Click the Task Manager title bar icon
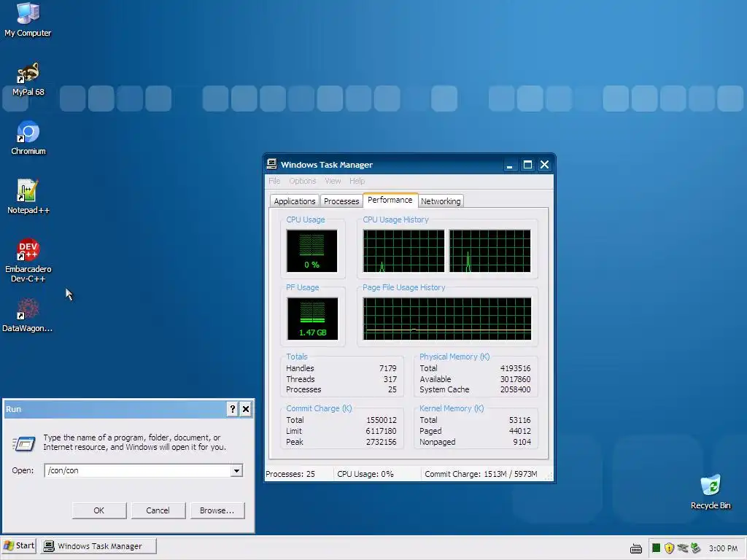This screenshot has width=747, height=560. (271, 164)
